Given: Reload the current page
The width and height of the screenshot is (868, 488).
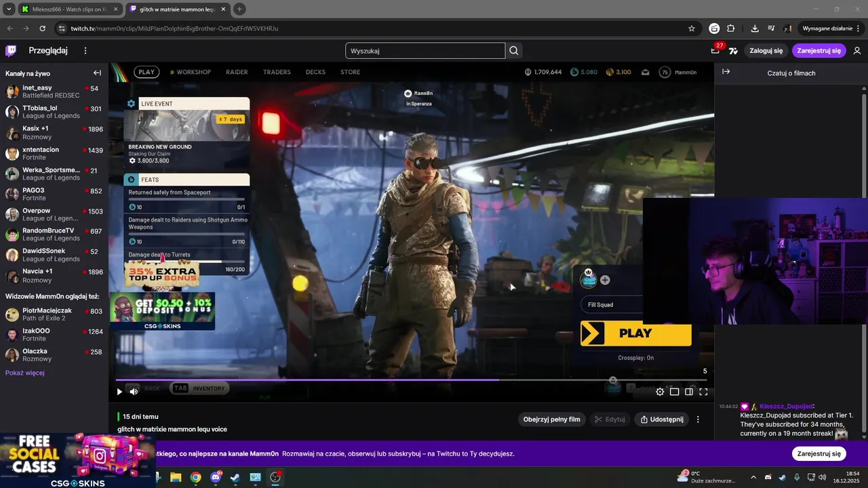Looking at the screenshot, I should (42, 28).
